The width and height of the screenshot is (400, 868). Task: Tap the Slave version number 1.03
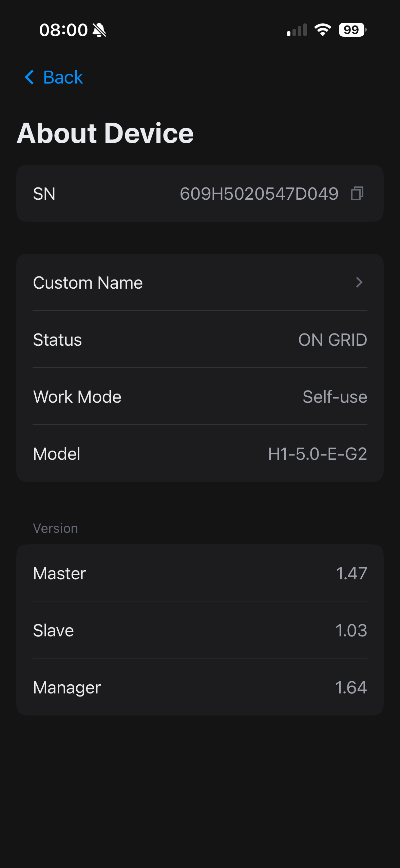pyautogui.click(x=351, y=630)
